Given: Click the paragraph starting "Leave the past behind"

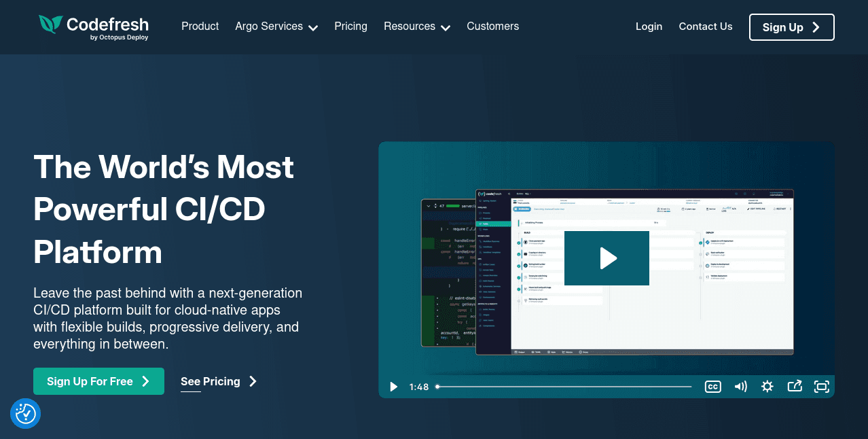Looking at the screenshot, I should 168,319.
